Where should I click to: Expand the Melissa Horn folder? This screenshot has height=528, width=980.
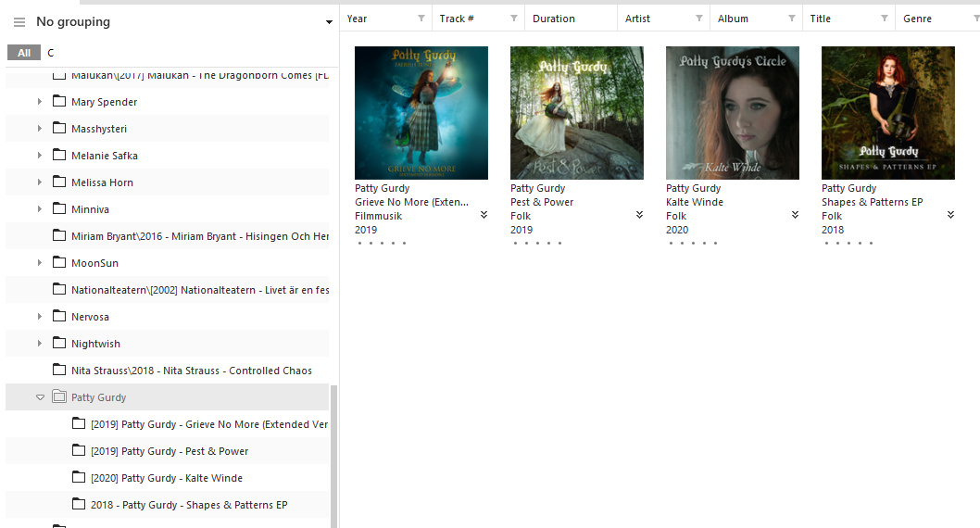click(x=40, y=182)
